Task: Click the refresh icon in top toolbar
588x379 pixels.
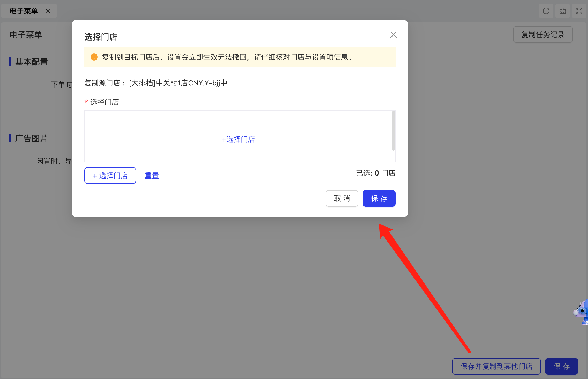Action: coord(546,11)
